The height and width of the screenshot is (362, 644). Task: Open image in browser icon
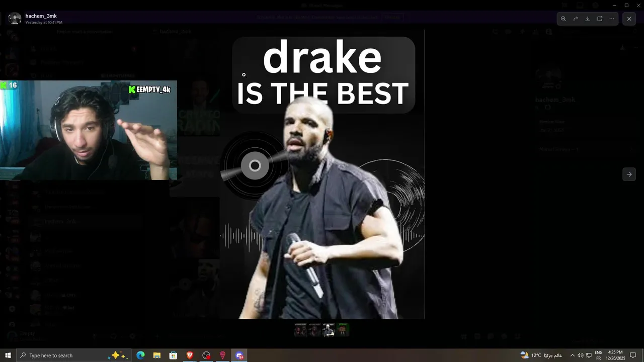pyautogui.click(x=600, y=19)
